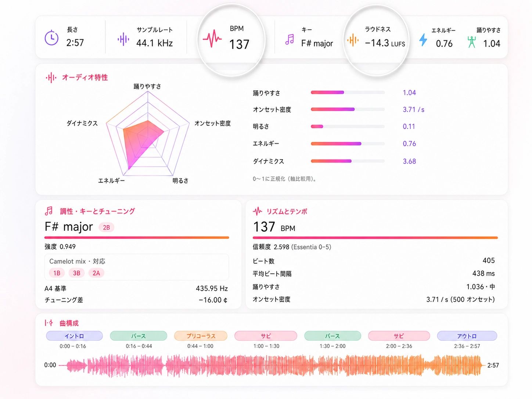532x399 pixels.
Task: Click the structure icon in 曲構成 header
Action: pyautogui.click(x=49, y=323)
